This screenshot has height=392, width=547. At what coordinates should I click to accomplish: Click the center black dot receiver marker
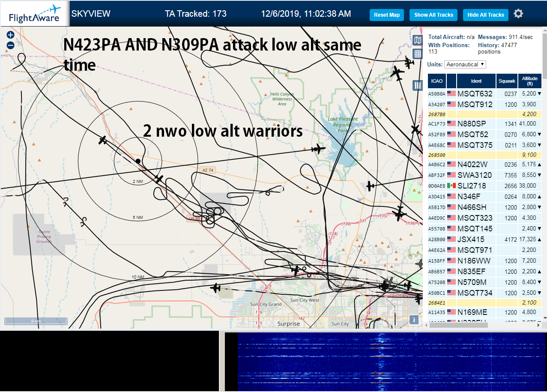(138, 161)
